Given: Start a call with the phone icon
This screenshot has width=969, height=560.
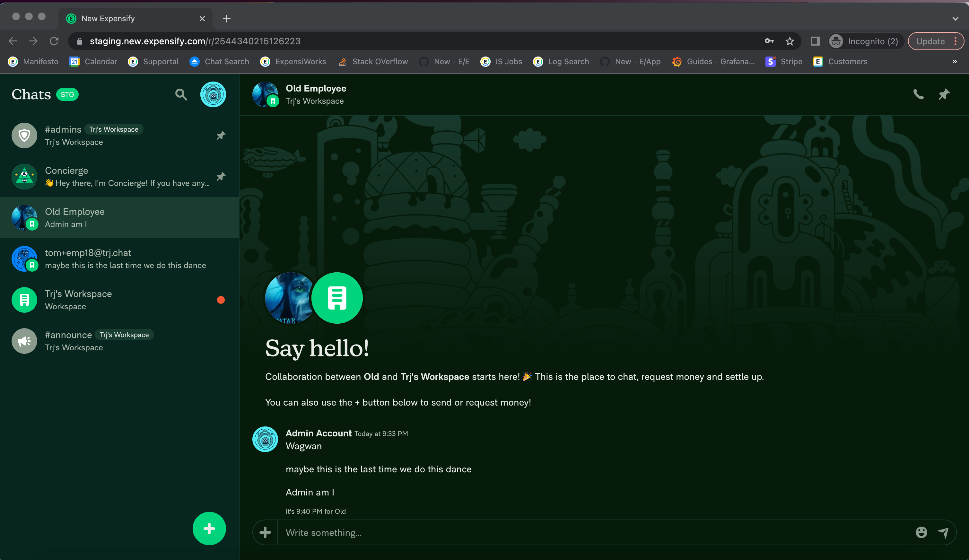Looking at the screenshot, I should 918,95.
